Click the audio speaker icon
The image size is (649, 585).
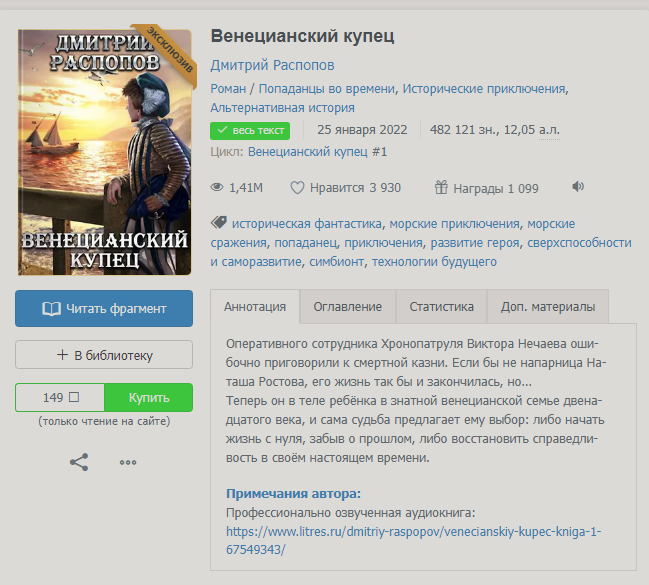point(578,187)
